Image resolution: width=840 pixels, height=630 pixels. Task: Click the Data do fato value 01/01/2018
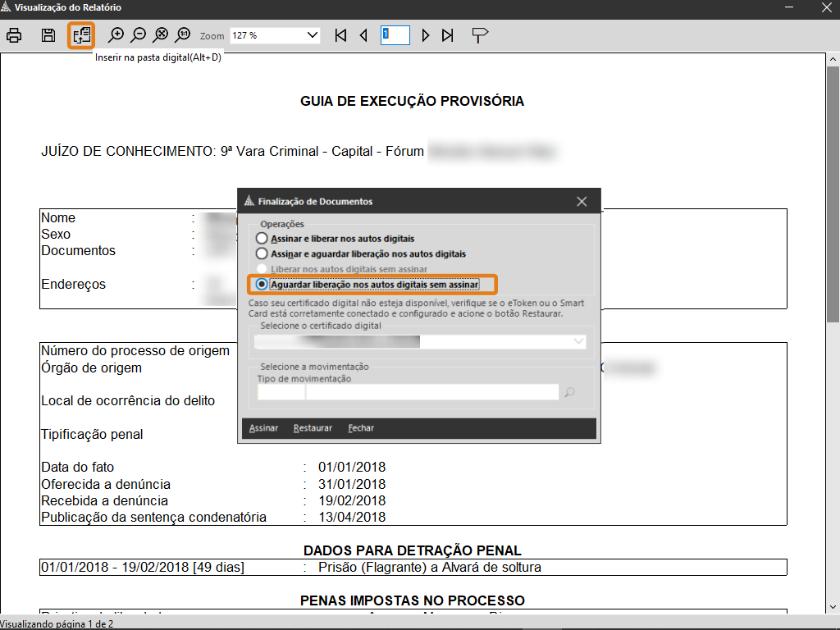352,467
